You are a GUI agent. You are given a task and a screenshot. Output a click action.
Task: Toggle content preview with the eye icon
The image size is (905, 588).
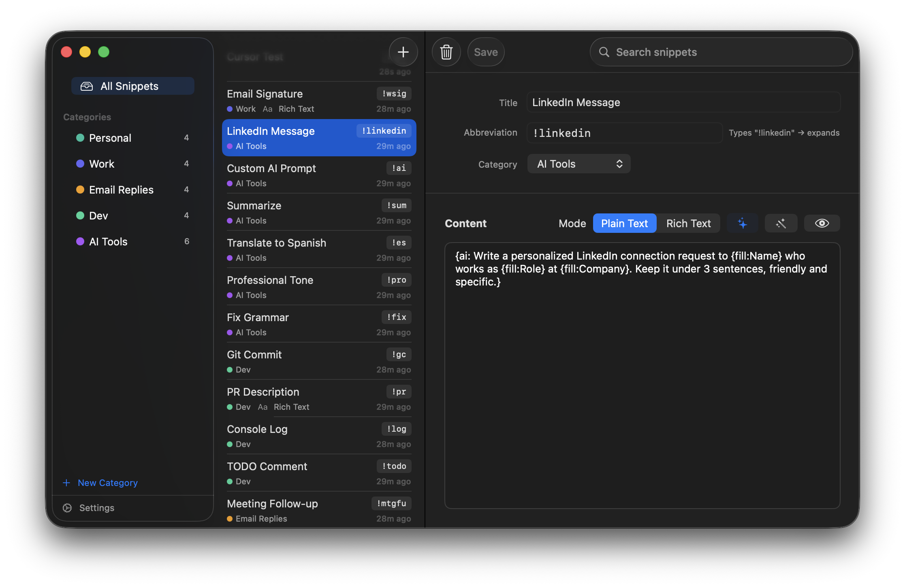pyautogui.click(x=822, y=223)
